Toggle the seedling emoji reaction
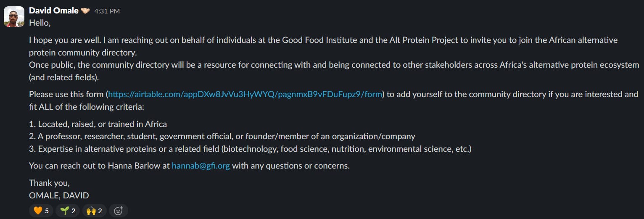644x219 pixels. [68, 211]
